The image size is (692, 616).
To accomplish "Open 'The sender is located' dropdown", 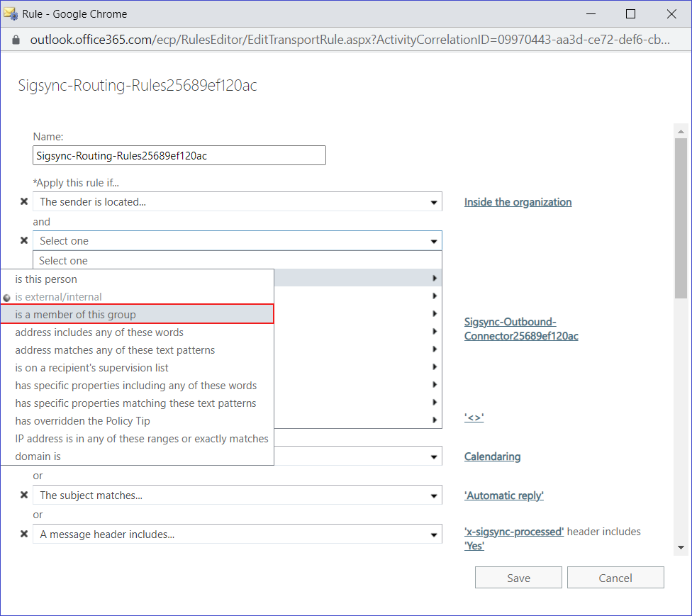I will 237,202.
